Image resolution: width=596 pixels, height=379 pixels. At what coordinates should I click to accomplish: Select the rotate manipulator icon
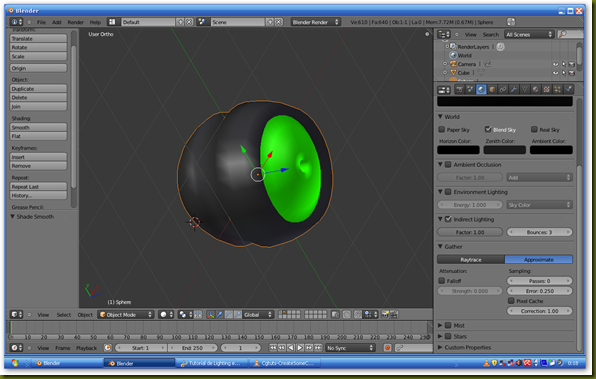coord(228,315)
